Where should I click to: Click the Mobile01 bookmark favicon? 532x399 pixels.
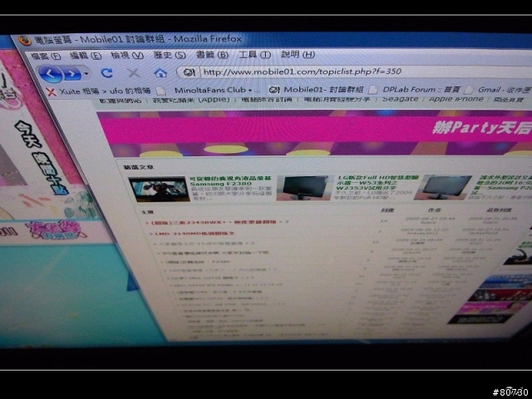point(273,90)
